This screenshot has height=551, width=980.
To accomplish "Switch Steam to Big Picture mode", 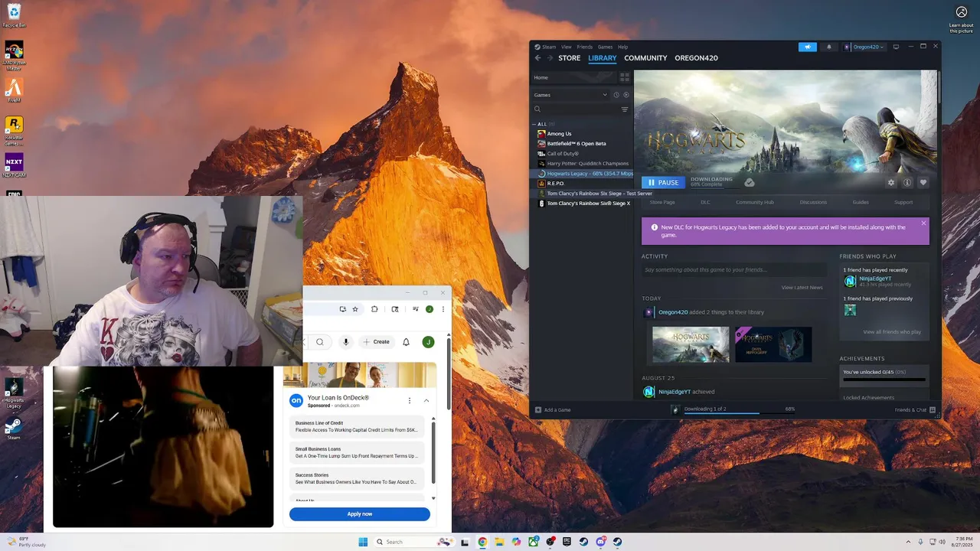I will 896,47.
